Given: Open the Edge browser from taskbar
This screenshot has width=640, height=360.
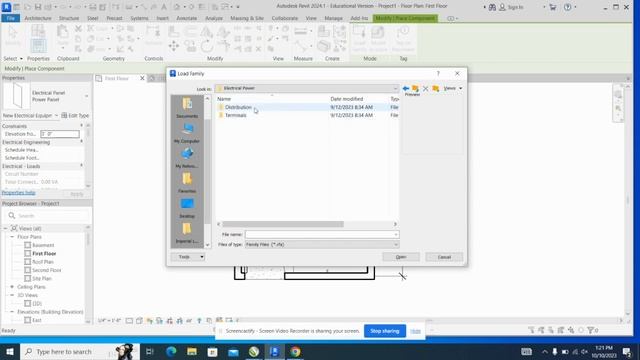Looking at the screenshot, I should point(171,351).
